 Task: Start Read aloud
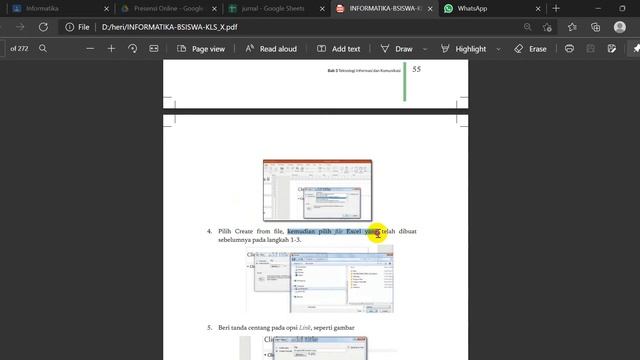(x=271, y=49)
